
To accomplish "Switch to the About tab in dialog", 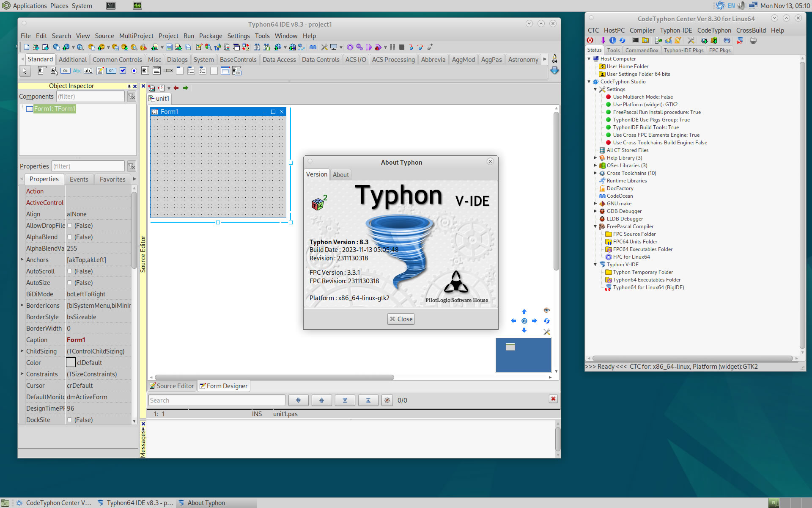I will pyautogui.click(x=340, y=174).
